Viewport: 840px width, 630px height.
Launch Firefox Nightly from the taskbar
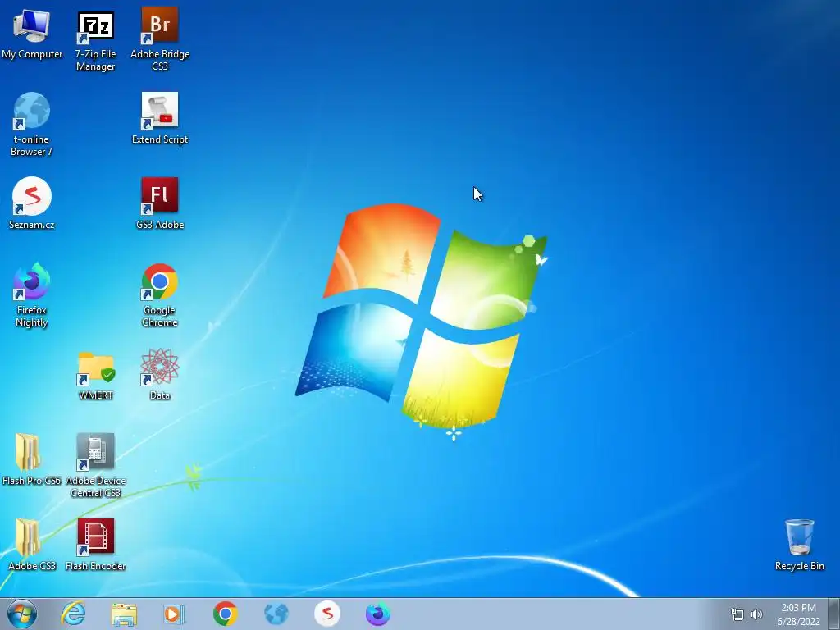click(377, 614)
